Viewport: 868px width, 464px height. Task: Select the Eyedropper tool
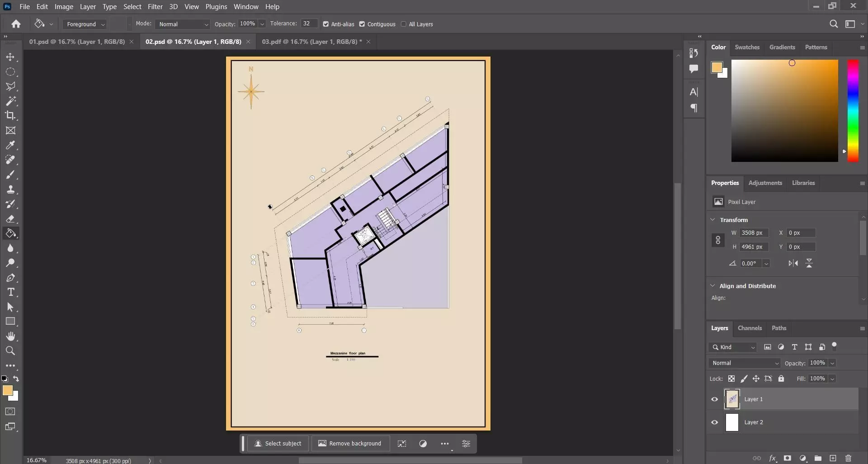[x=10, y=145]
